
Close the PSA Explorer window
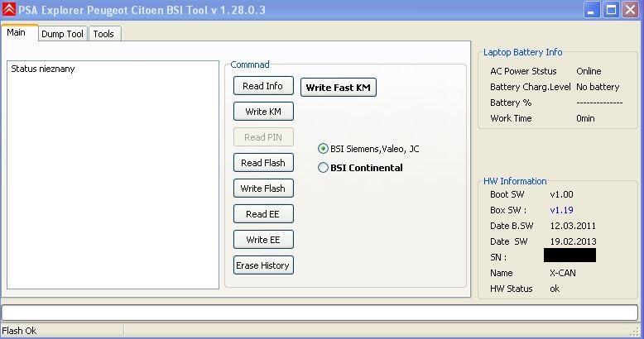631,11
